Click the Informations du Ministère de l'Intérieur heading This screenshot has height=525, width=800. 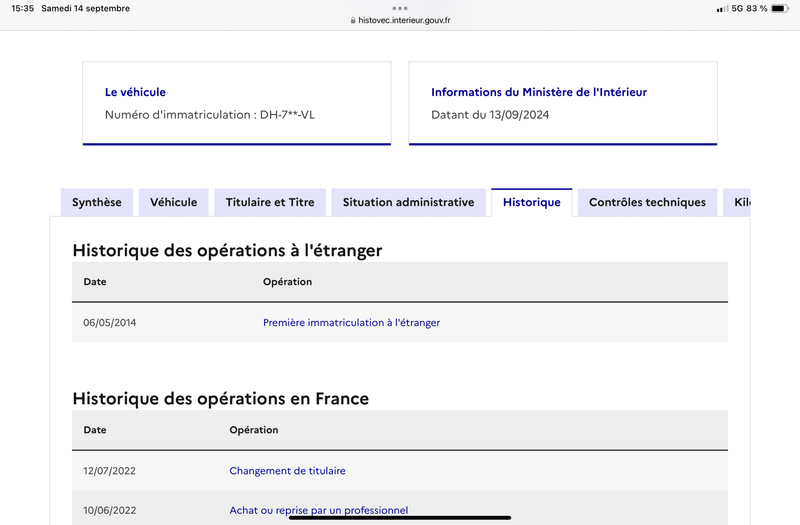(x=539, y=92)
